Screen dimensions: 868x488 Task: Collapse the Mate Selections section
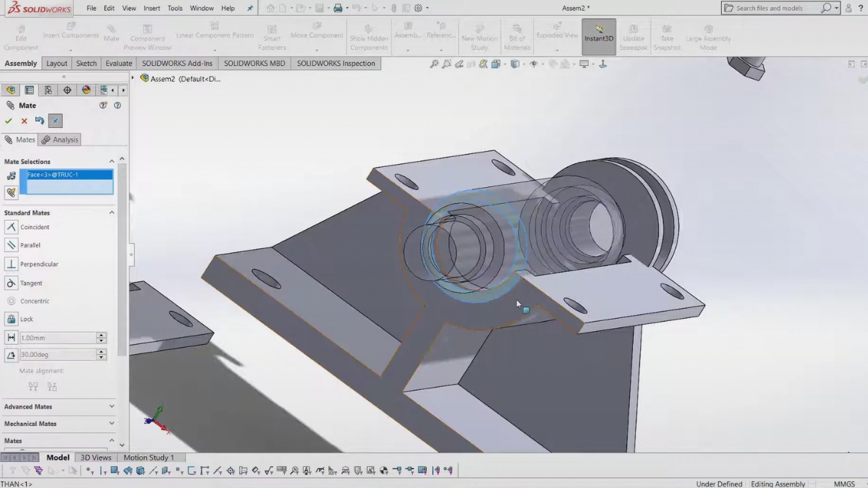111,161
